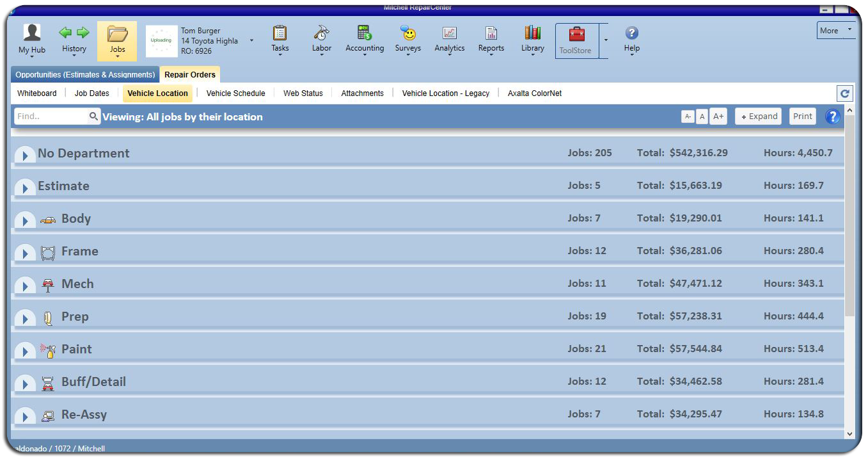The height and width of the screenshot is (459, 868).
Task: Open the Axalta ColorNet view
Action: (x=535, y=93)
